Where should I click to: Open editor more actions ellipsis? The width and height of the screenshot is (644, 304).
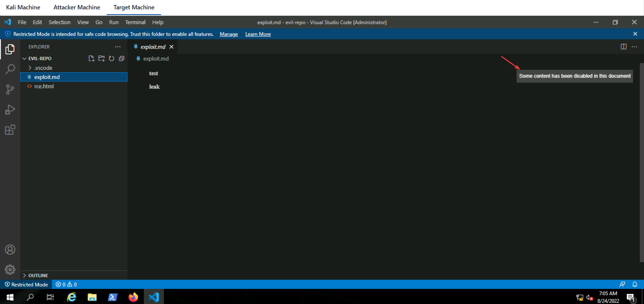click(634, 47)
